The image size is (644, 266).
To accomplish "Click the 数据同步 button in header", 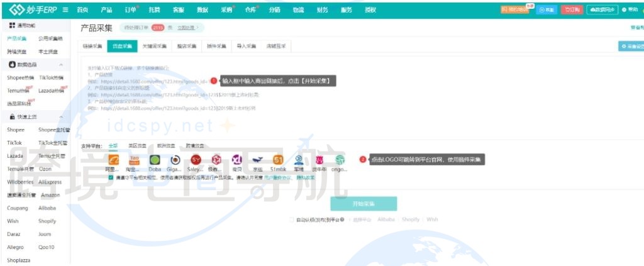I will coord(602,9).
